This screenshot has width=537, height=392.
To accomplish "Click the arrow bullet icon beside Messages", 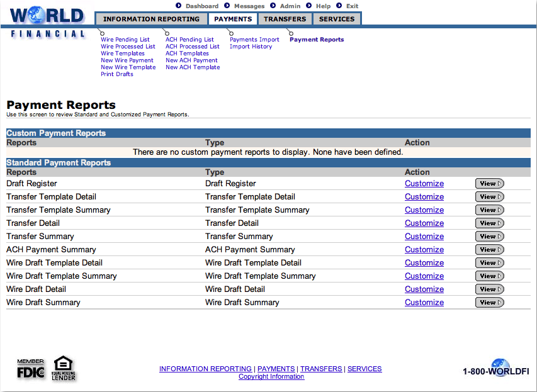I will point(227,6).
